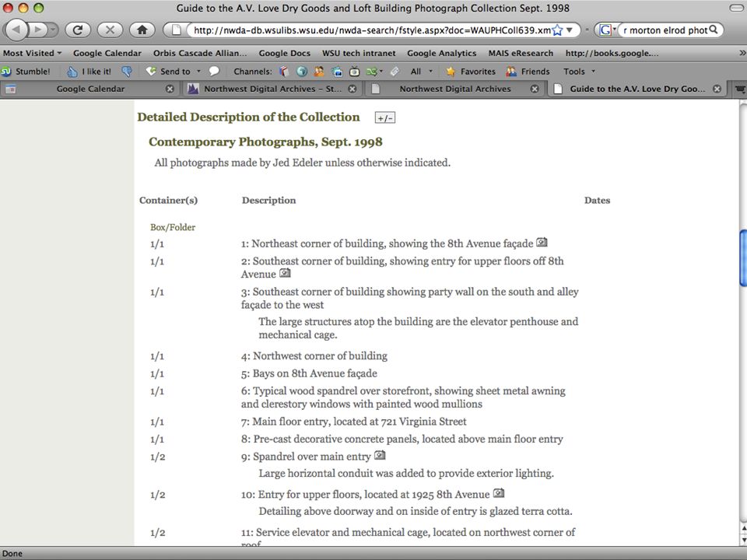
Task: Open the tab list button at tab bar end
Action: (x=740, y=89)
